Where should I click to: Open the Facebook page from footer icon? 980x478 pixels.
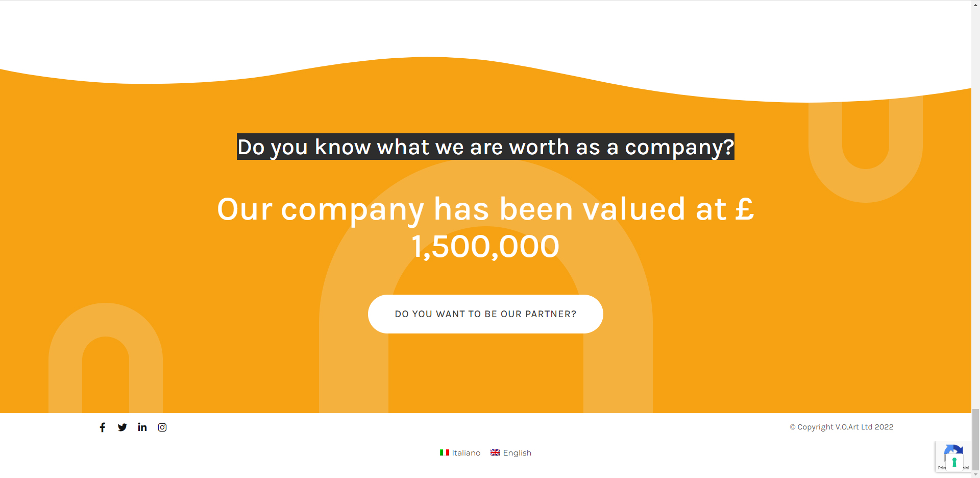(103, 427)
